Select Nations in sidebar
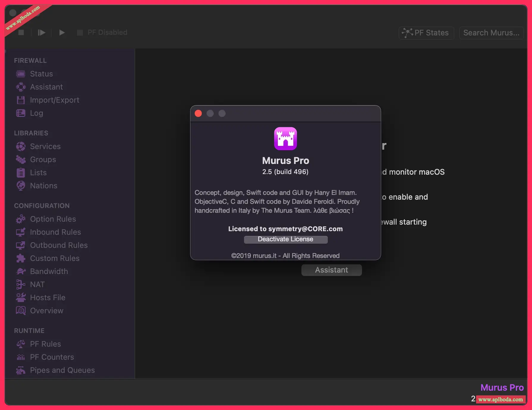The image size is (532, 410). pyautogui.click(x=44, y=186)
